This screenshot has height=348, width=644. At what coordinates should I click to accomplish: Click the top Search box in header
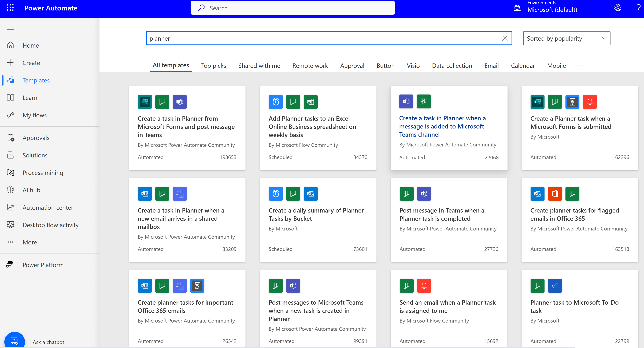[293, 8]
